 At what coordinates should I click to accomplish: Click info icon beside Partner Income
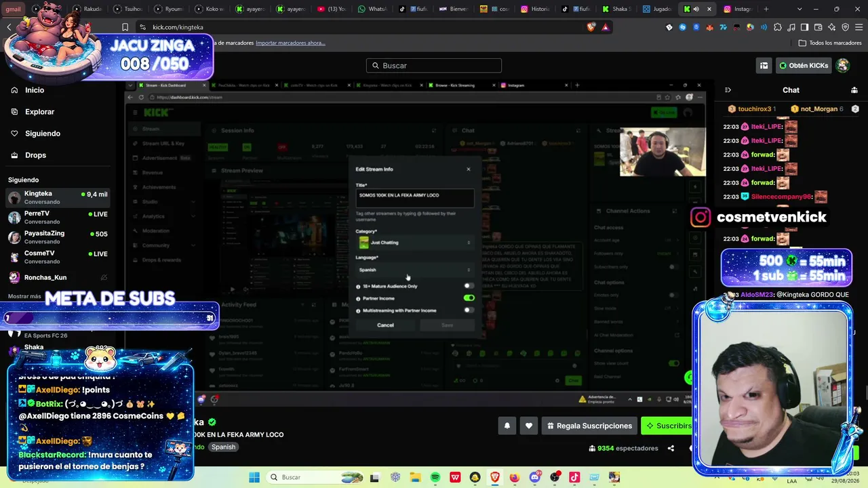[358, 298]
